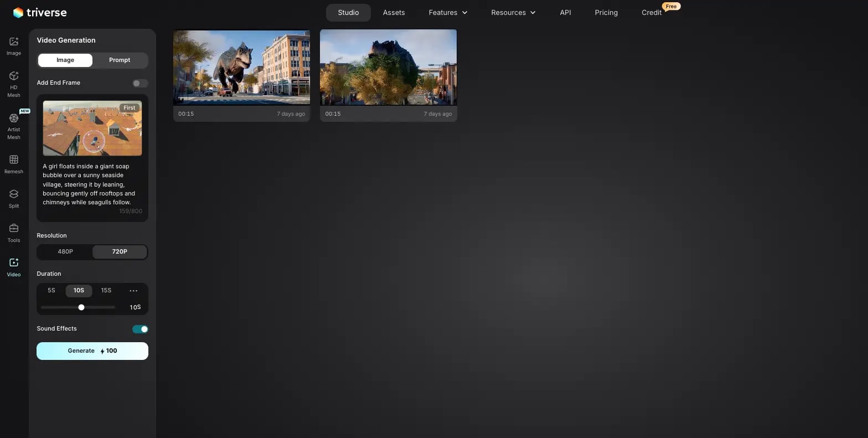Choose the 5S duration
Viewport: 868px width, 438px height.
tap(51, 290)
